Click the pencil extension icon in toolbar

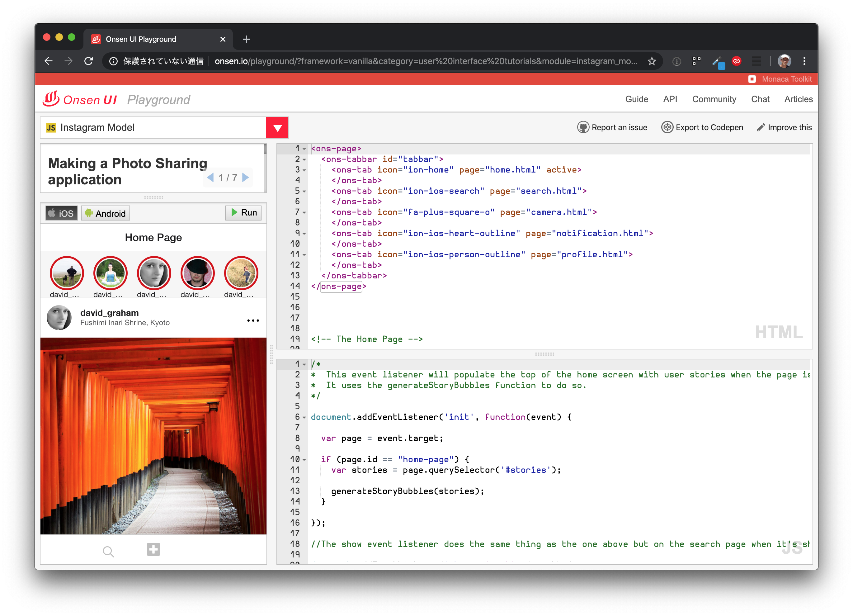tap(718, 62)
